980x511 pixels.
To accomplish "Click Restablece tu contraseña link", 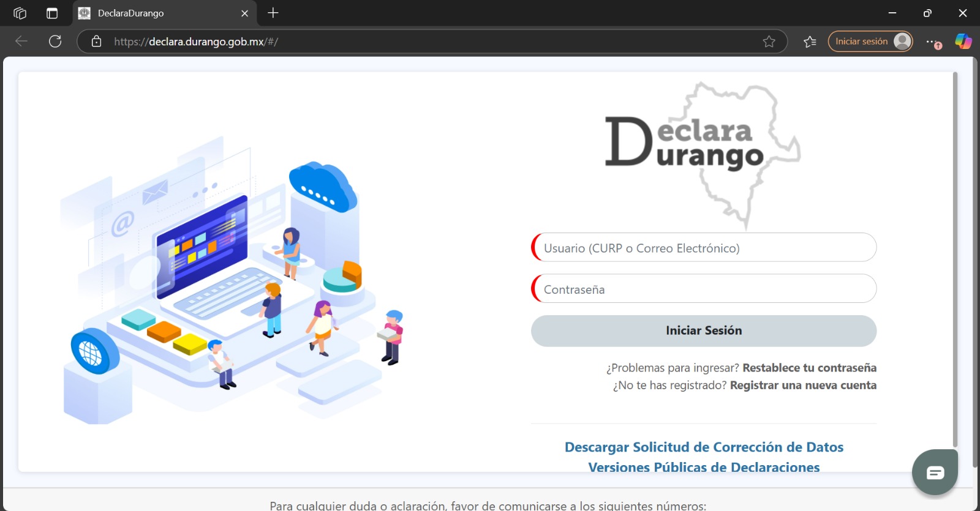I will point(809,368).
